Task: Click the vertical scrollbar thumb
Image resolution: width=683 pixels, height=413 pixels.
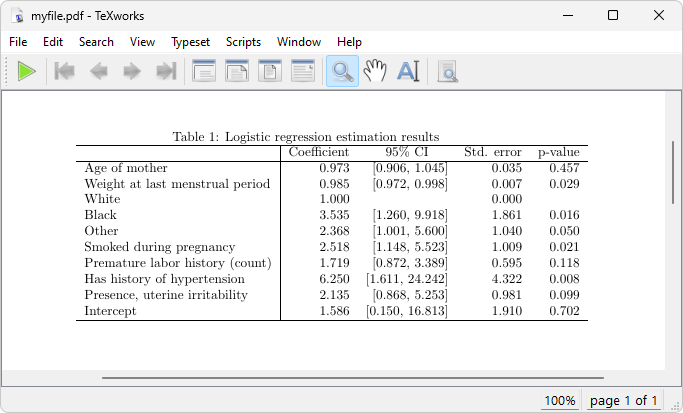Action: 673,174
